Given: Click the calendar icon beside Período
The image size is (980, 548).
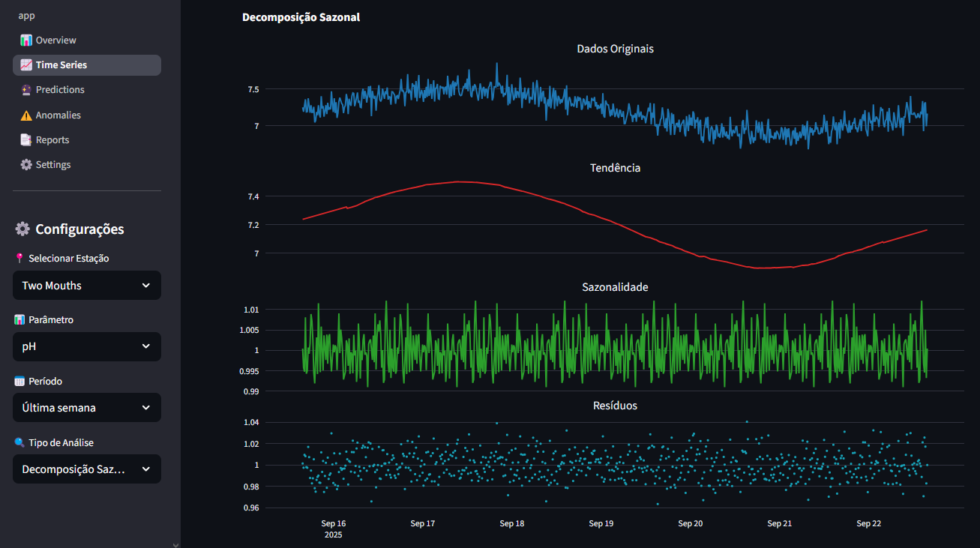Looking at the screenshot, I should [x=19, y=381].
